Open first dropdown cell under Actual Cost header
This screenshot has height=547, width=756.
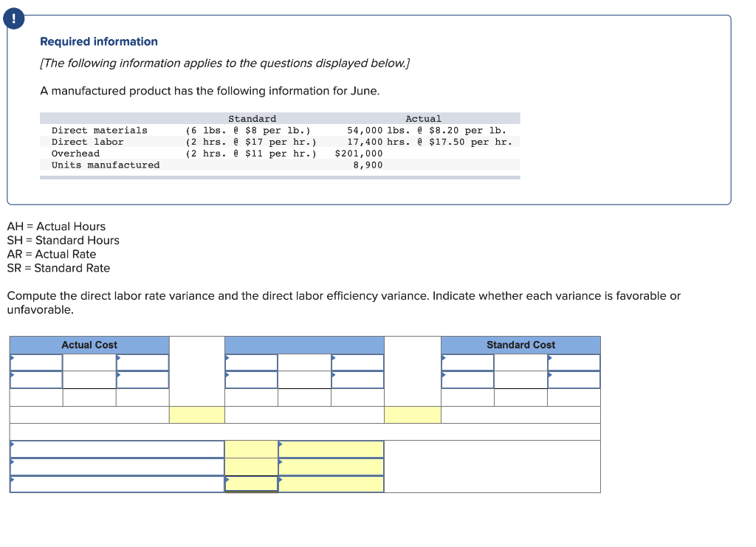pyautogui.click(x=37, y=362)
